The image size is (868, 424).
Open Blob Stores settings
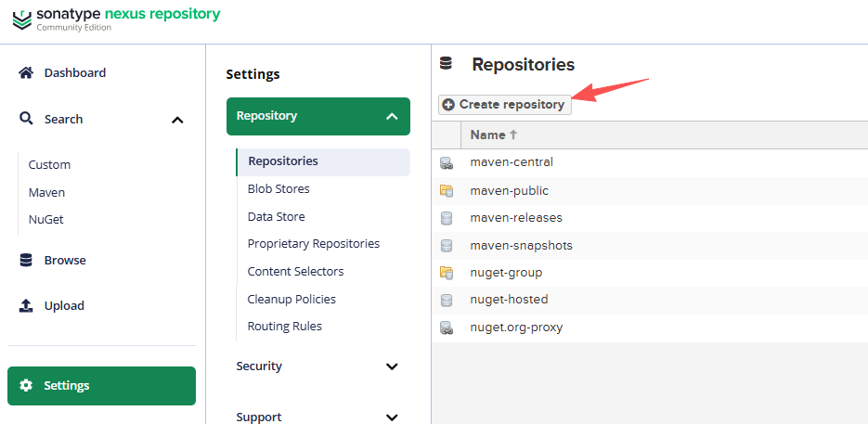tap(279, 188)
